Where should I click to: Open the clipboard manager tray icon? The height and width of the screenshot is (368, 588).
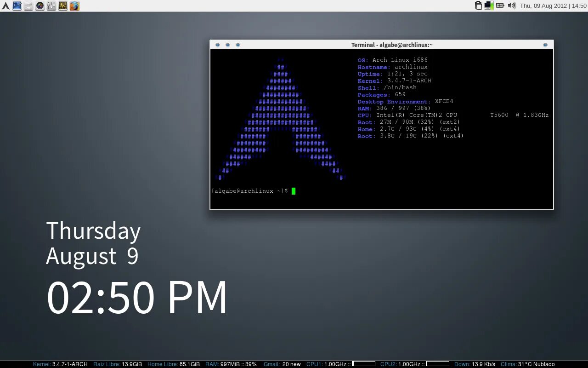(478, 6)
